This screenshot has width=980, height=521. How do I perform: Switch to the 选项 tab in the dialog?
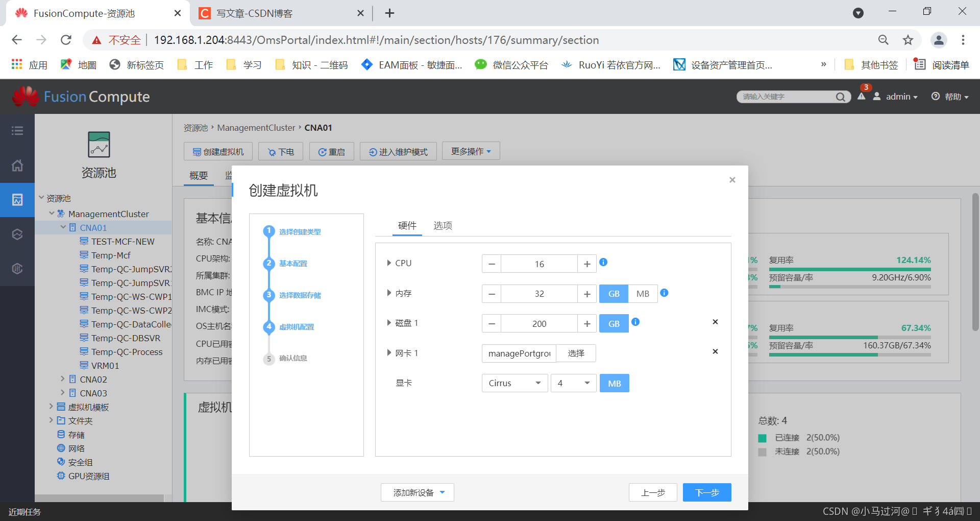pyautogui.click(x=442, y=225)
